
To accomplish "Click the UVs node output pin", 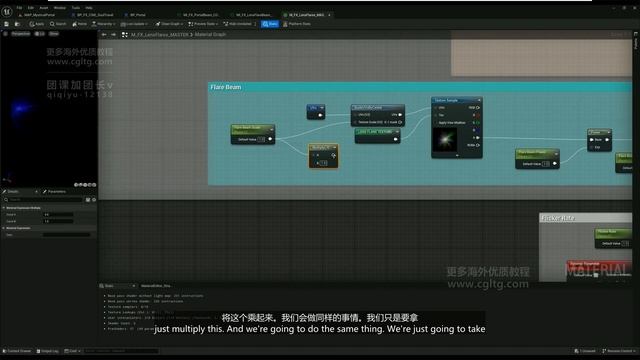I will 320,115.
